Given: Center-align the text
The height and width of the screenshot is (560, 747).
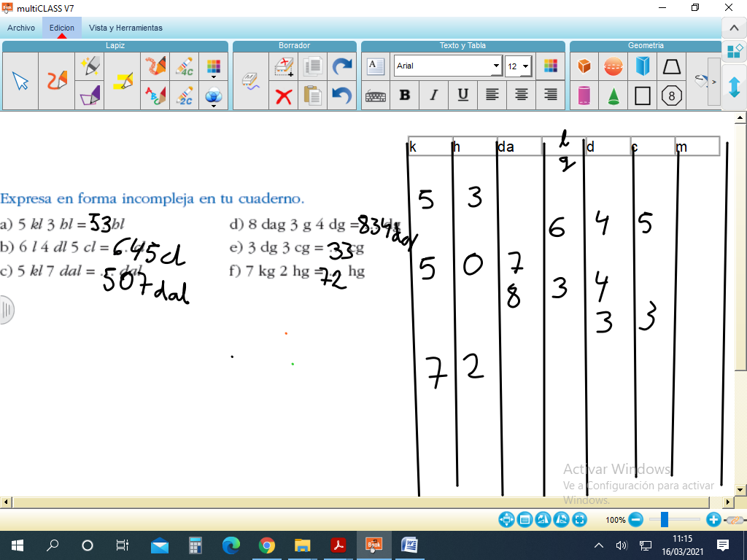Looking at the screenshot, I should point(521,96).
